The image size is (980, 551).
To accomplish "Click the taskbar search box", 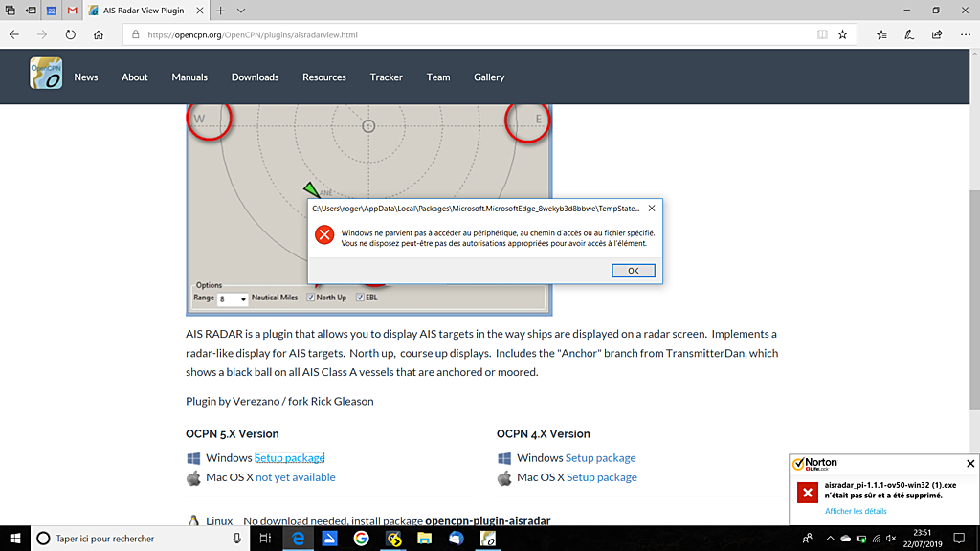I will pyautogui.click(x=140, y=538).
